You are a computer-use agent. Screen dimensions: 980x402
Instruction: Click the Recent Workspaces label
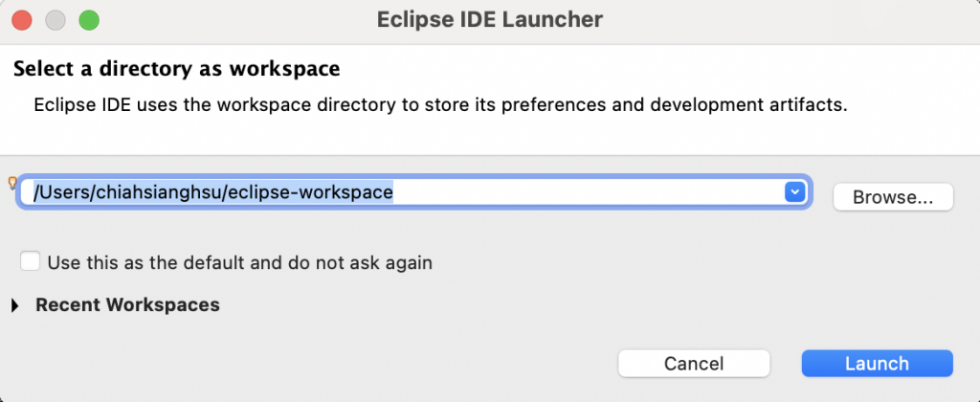click(x=127, y=305)
